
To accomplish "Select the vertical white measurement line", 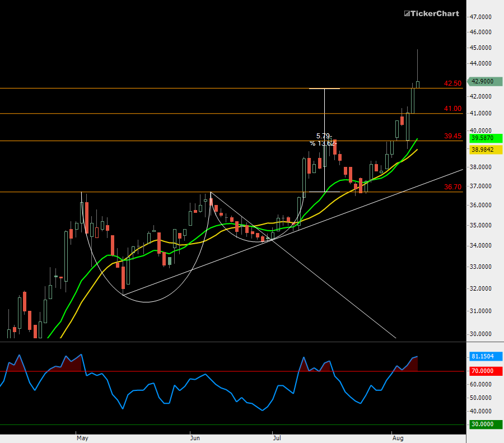I will click(x=325, y=140).
